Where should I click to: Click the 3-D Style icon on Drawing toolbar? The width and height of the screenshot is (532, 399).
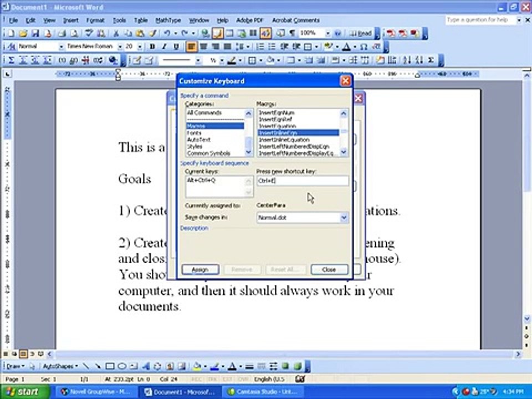[298, 366]
